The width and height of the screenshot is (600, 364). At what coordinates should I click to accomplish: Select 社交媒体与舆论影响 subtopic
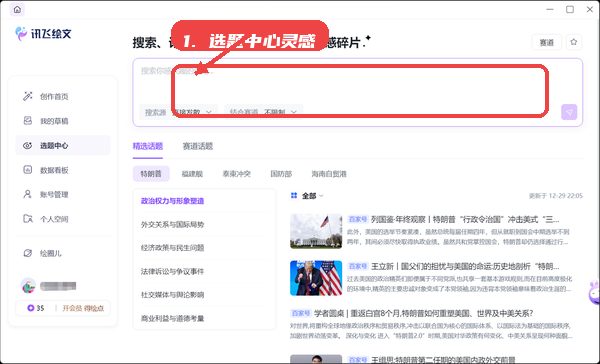172,295
